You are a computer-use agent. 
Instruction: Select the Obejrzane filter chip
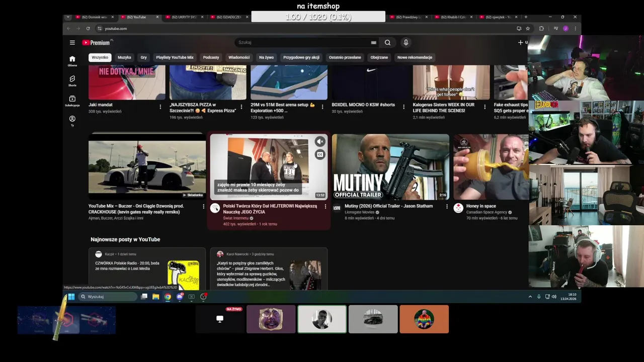379,57
